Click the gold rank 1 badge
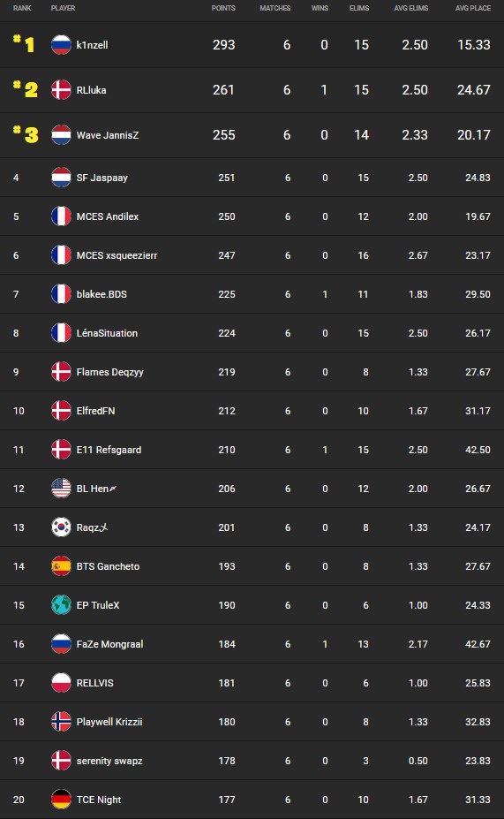504x819 pixels. pyautogui.click(x=25, y=44)
